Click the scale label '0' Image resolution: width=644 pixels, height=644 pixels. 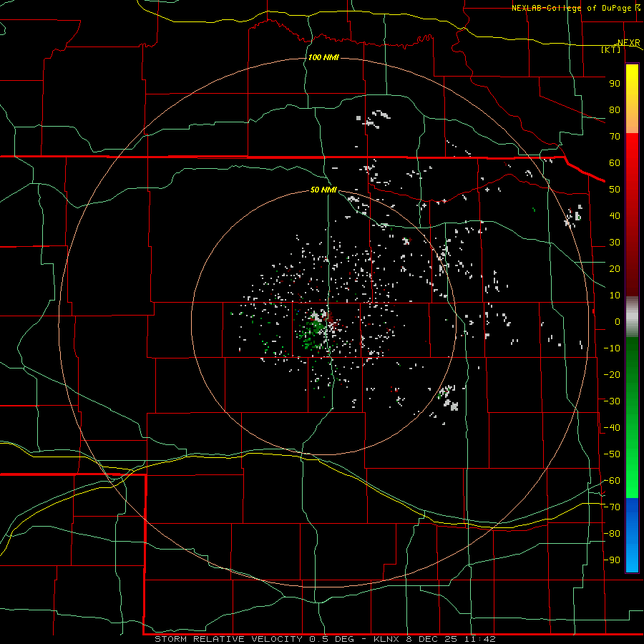618,321
